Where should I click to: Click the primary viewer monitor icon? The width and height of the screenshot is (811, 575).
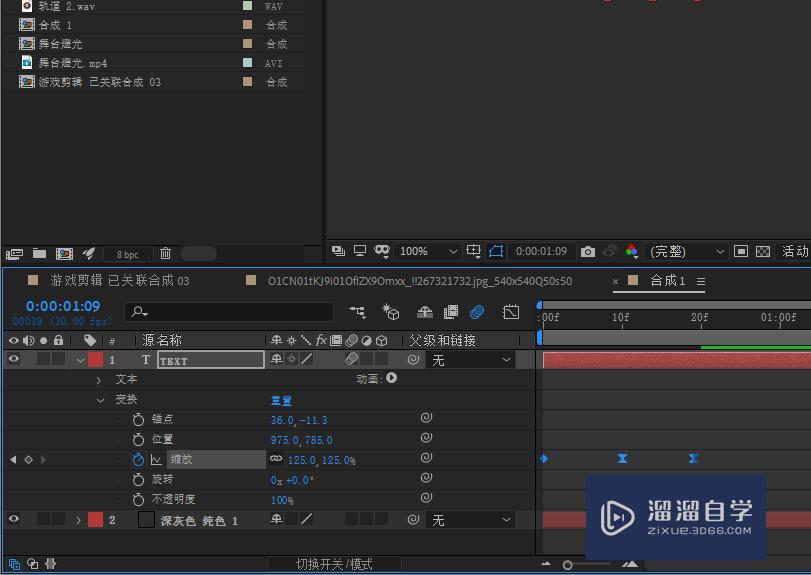pyautogui.click(x=359, y=251)
